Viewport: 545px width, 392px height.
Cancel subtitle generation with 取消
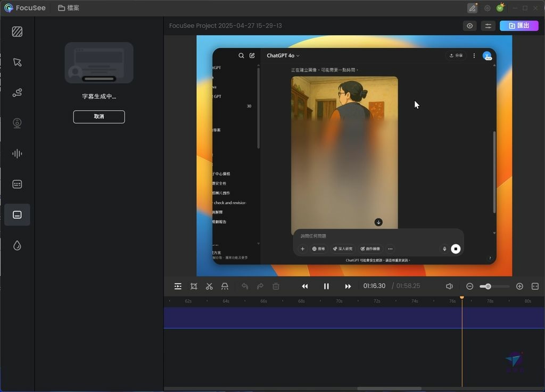[99, 116]
